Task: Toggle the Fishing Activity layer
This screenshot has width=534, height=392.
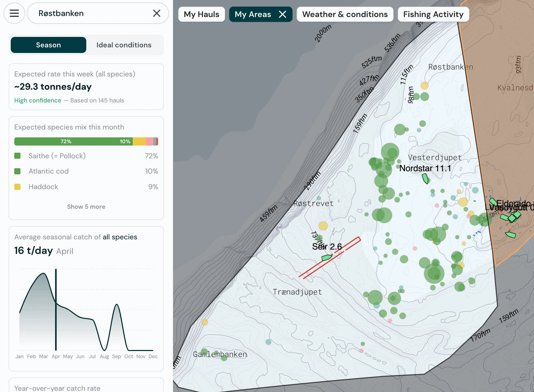Action: click(x=433, y=14)
